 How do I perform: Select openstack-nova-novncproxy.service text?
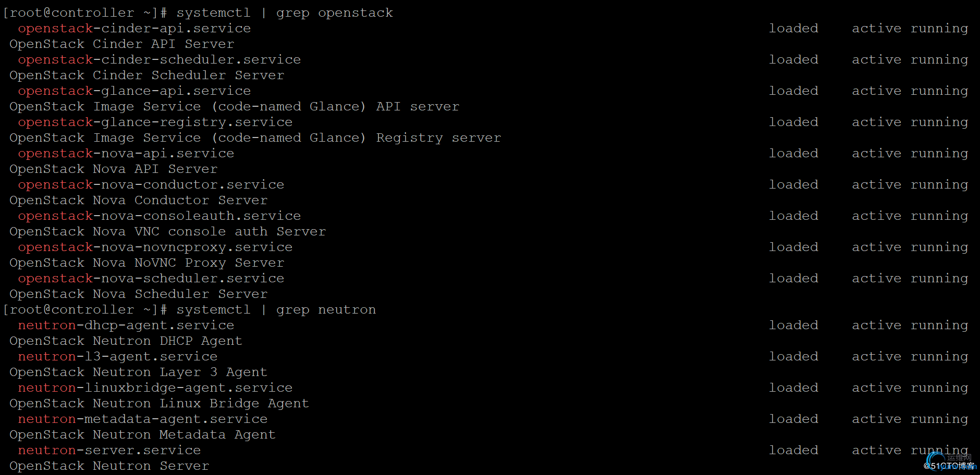tap(155, 247)
